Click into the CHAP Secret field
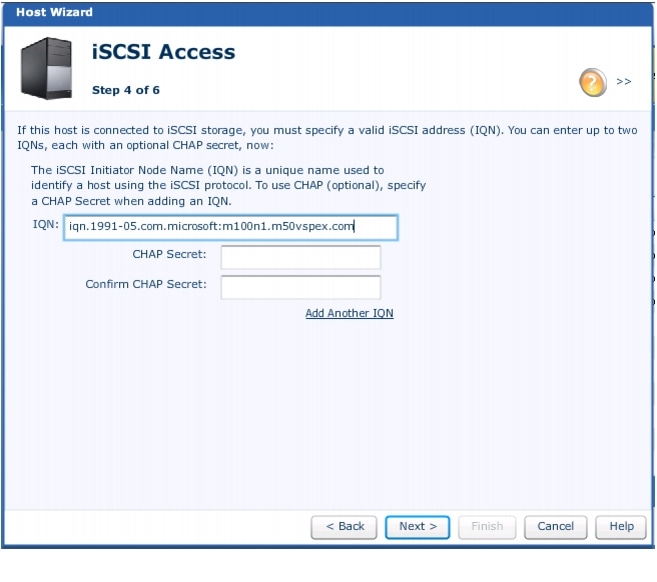The width and height of the screenshot is (657, 582). [x=301, y=257]
